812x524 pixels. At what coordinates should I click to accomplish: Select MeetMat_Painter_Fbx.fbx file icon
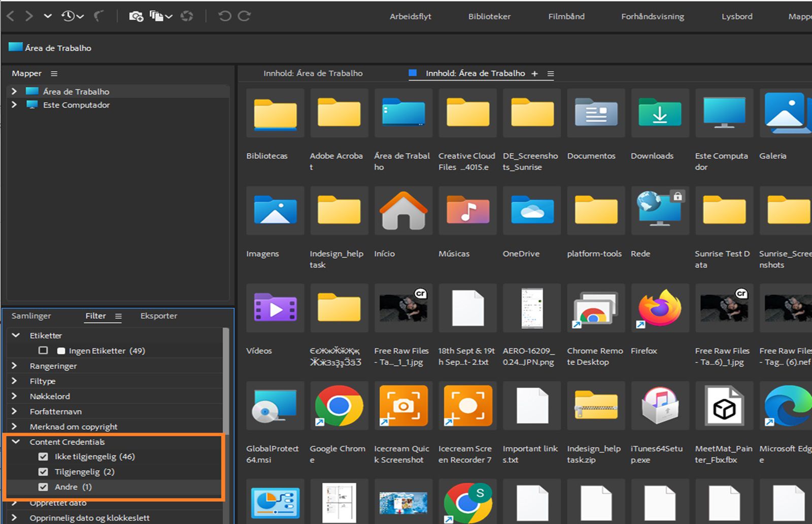(x=724, y=406)
